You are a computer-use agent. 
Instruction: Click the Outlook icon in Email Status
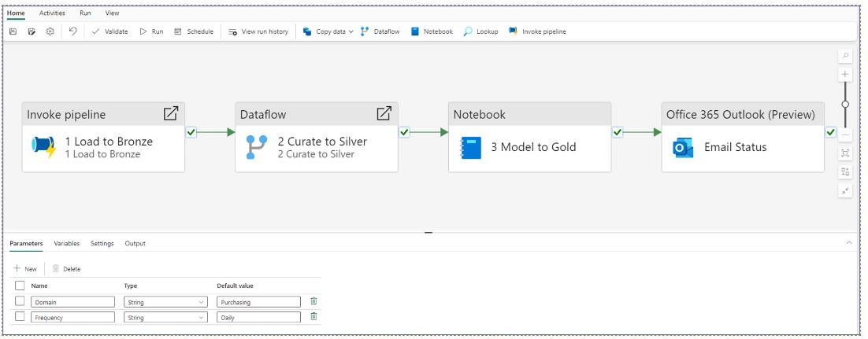point(683,148)
